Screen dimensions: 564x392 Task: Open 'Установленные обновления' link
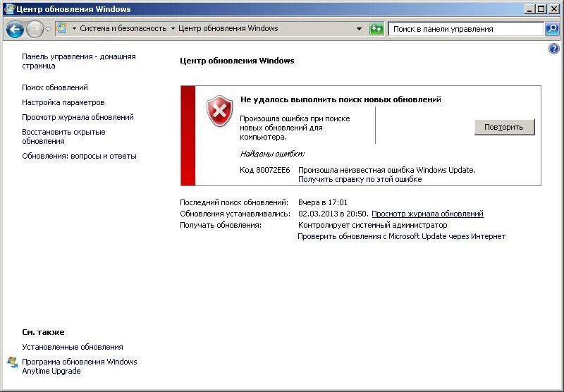(73, 347)
